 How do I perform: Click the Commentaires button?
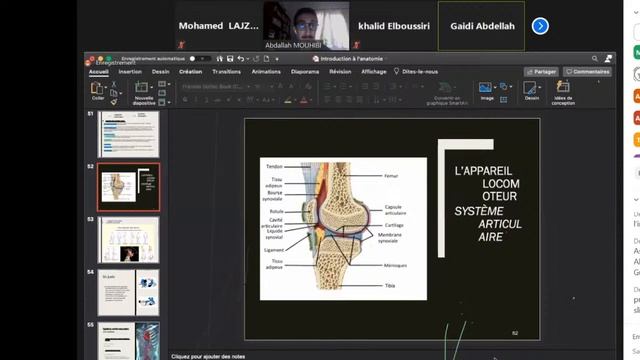tap(587, 72)
